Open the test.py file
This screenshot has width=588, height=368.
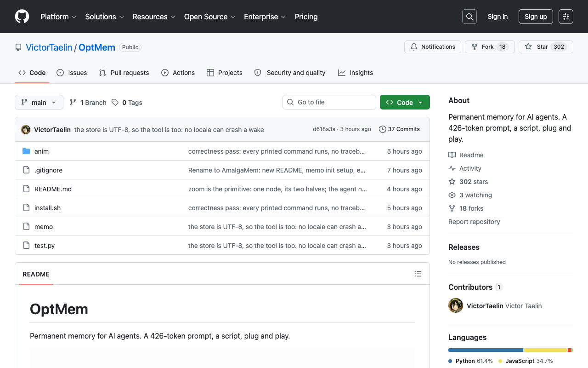[45, 246]
